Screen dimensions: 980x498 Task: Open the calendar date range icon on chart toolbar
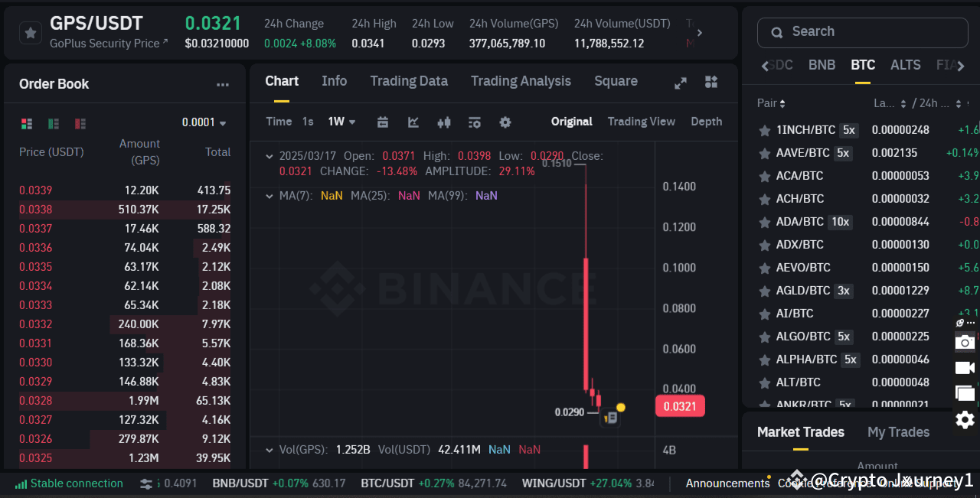coord(383,122)
